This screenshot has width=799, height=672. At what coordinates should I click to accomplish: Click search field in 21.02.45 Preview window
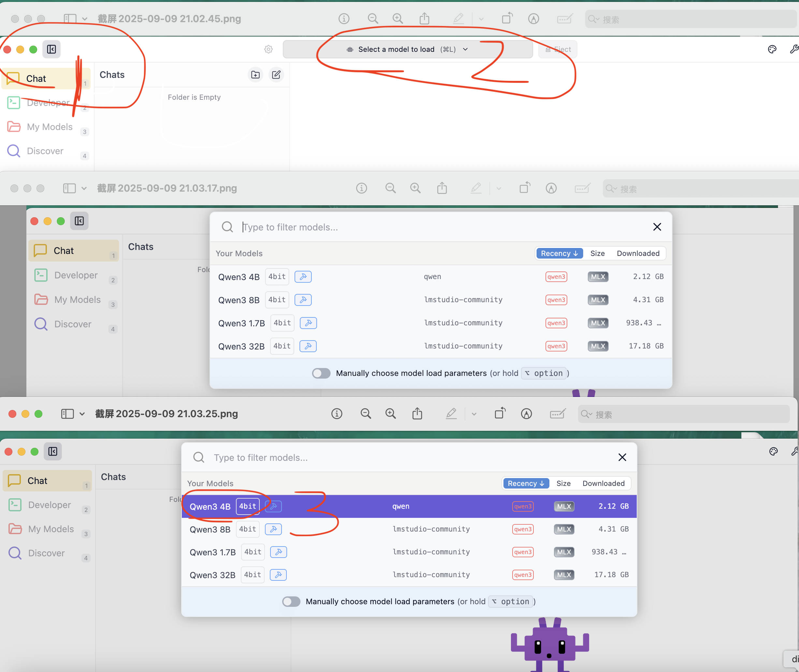[x=691, y=19]
